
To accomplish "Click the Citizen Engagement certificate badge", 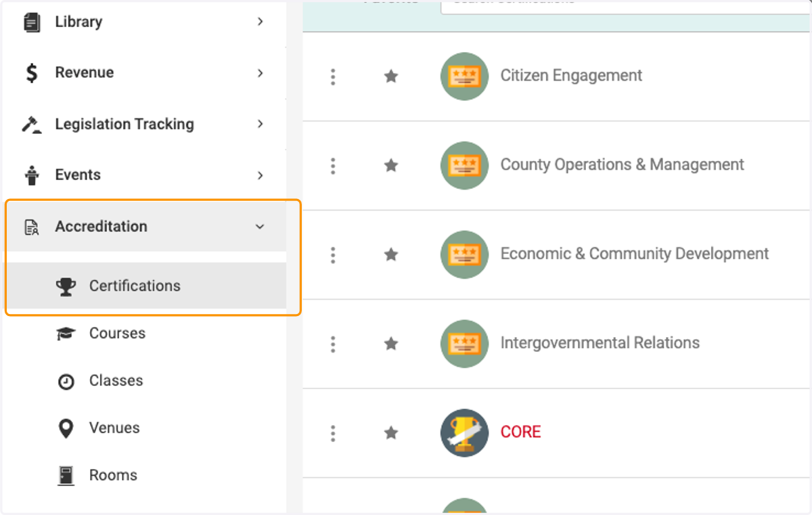I will [x=464, y=76].
